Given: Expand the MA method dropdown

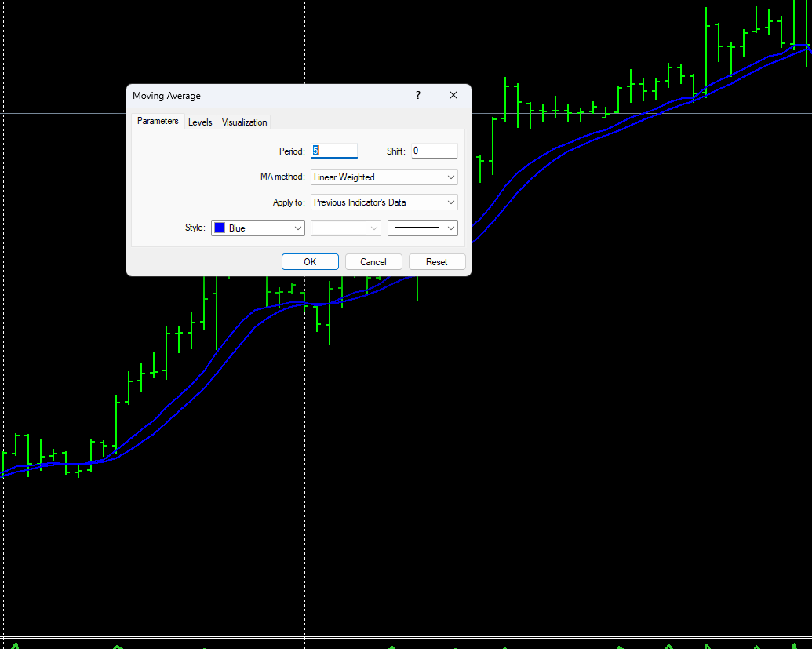Looking at the screenshot, I should click(384, 177).
